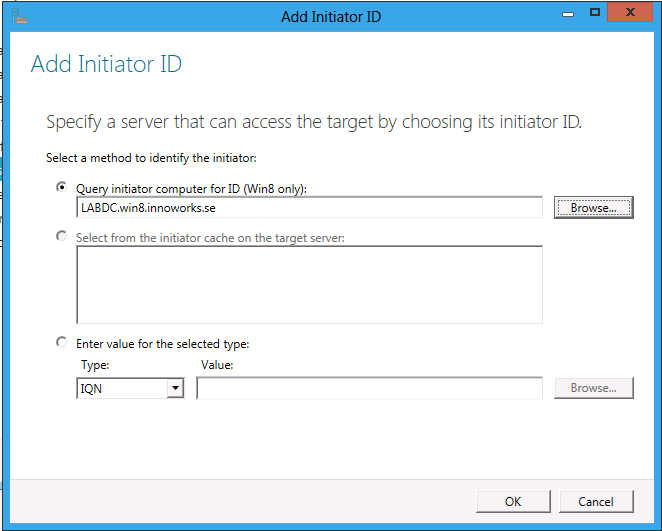
Task: Cancel the Add Initiator ID dialog
Action: point(596,501)
